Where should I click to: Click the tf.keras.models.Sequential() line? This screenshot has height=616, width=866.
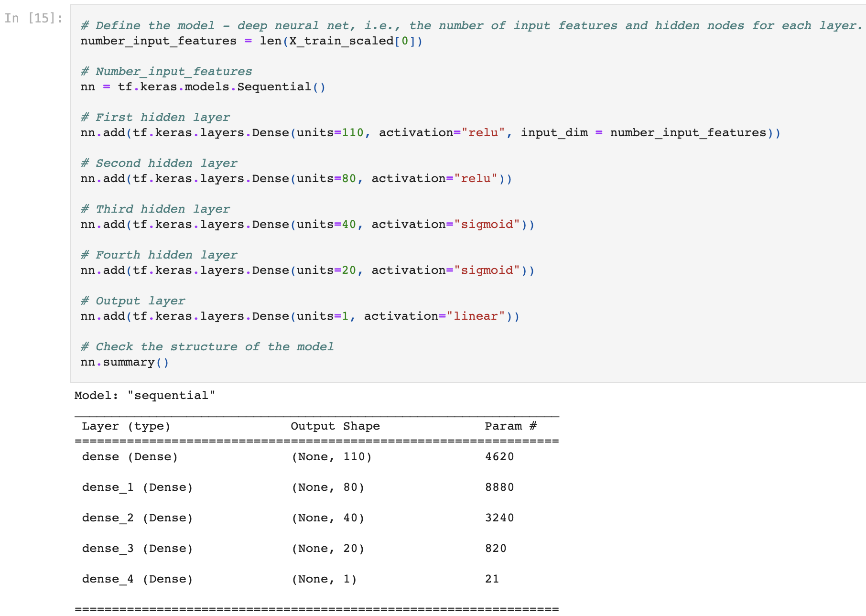click(x=203, y=87)
